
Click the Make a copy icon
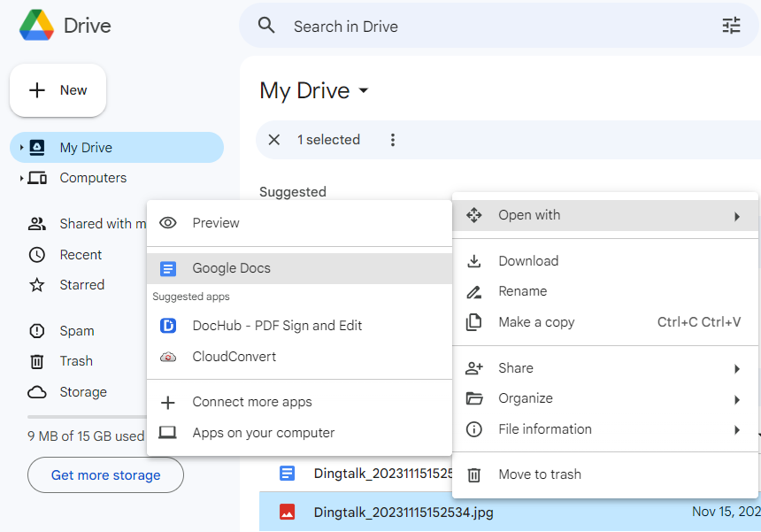(x=473, y=322)
